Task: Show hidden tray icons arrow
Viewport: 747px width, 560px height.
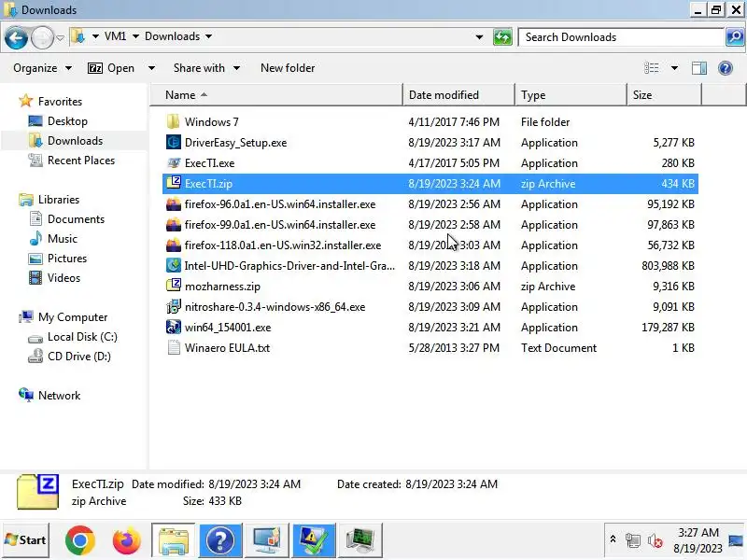Action: [613, 539]
